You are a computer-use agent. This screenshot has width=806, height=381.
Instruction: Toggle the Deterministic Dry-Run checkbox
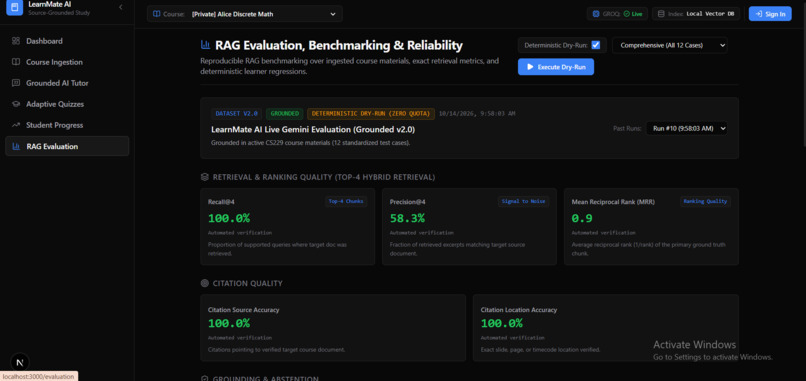596,45
